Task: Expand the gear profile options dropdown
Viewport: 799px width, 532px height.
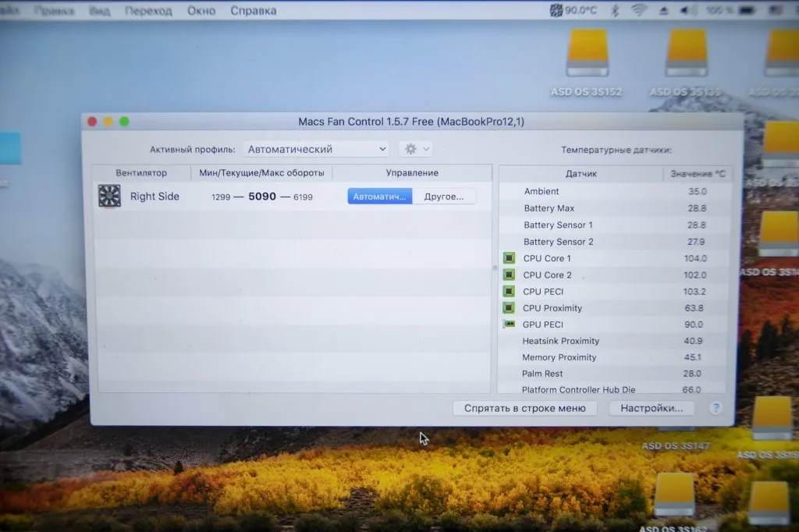Action: click(x=415, y=149)
